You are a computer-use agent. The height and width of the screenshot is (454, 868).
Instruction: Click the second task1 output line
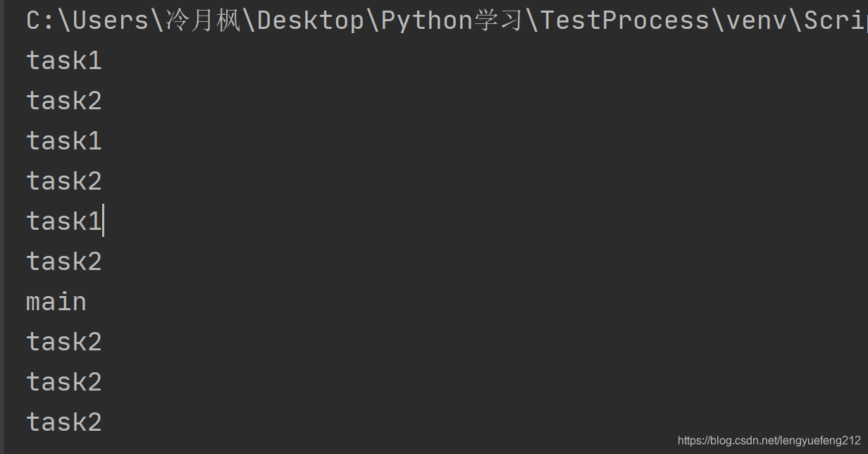[64, 141]
